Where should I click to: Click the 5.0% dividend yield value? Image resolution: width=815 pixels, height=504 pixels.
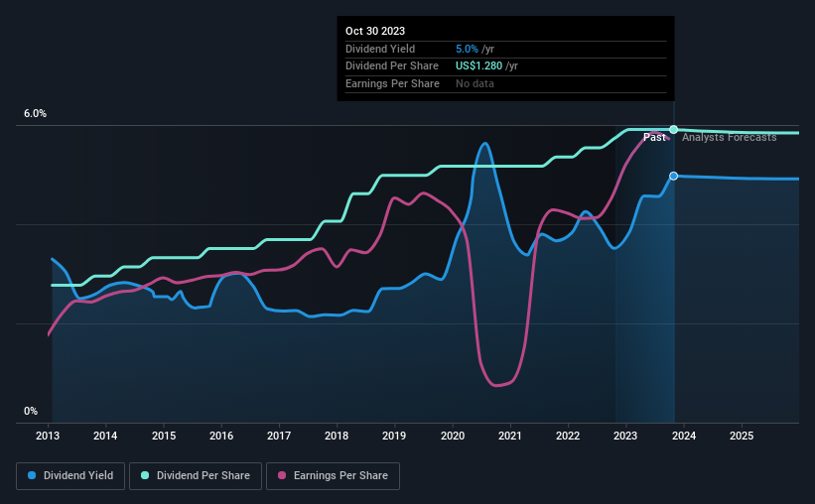(467, 49)
